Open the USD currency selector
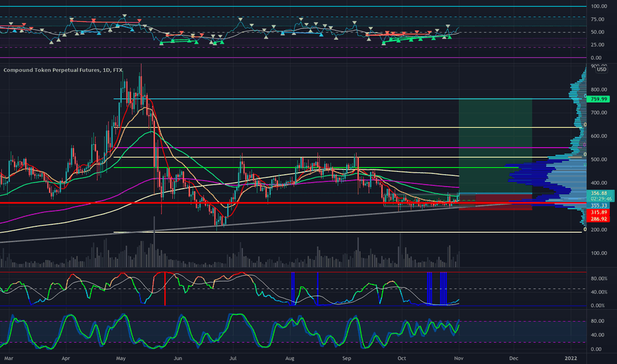The width and height of the screenshot is (617, 364). point(601,69)
